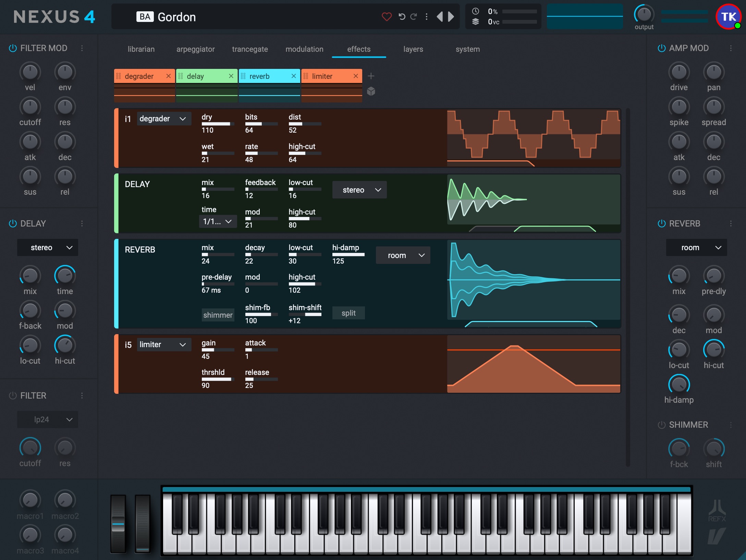
Task: Enable the FILTER section power button
Action: 13,395
